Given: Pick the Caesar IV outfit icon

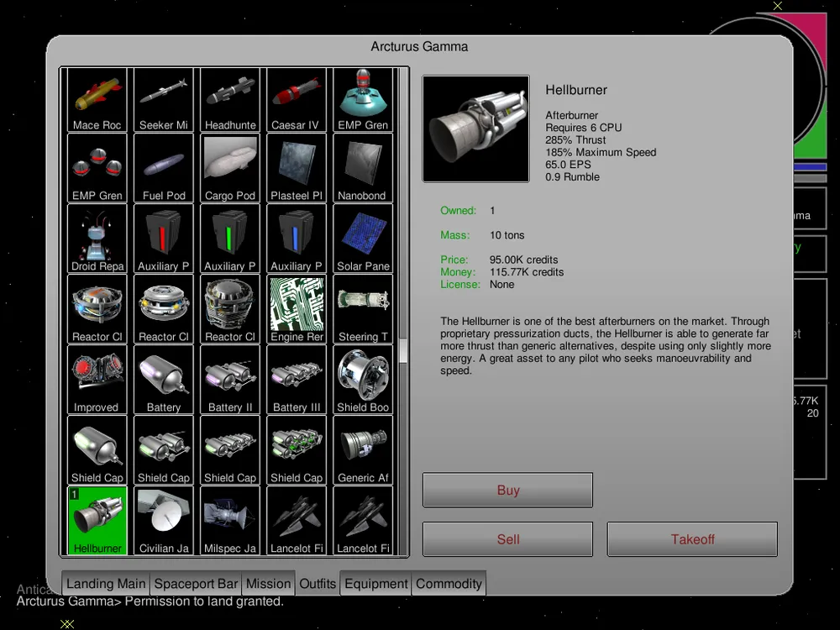Looking at the screenshot, I should (x=297, y=100).
